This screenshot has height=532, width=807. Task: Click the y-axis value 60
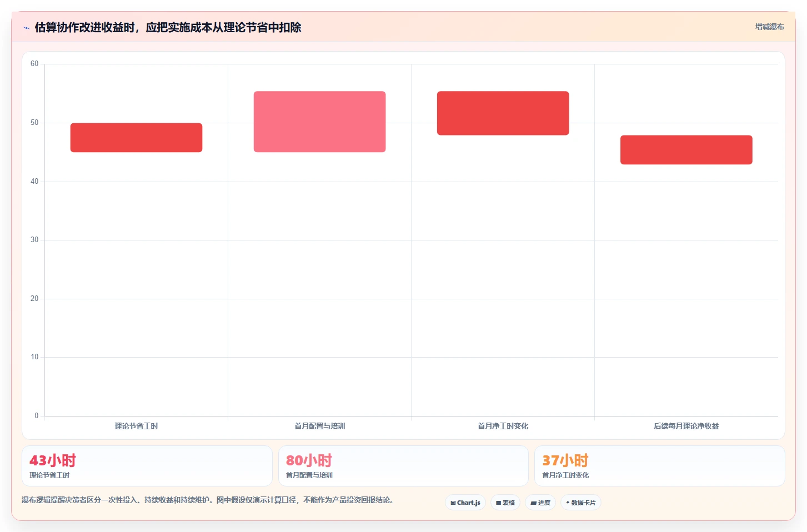click(x=34, y=64)
